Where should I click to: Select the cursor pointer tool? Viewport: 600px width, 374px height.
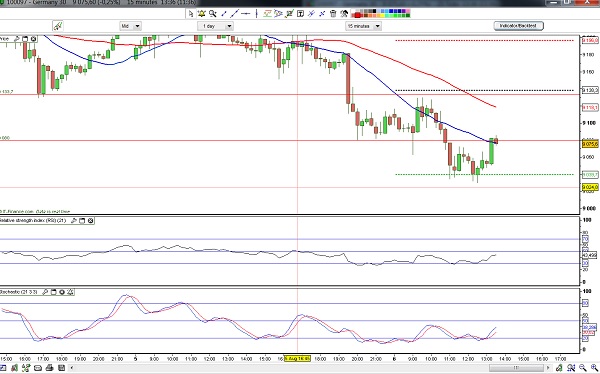click(x=191, y=14)
